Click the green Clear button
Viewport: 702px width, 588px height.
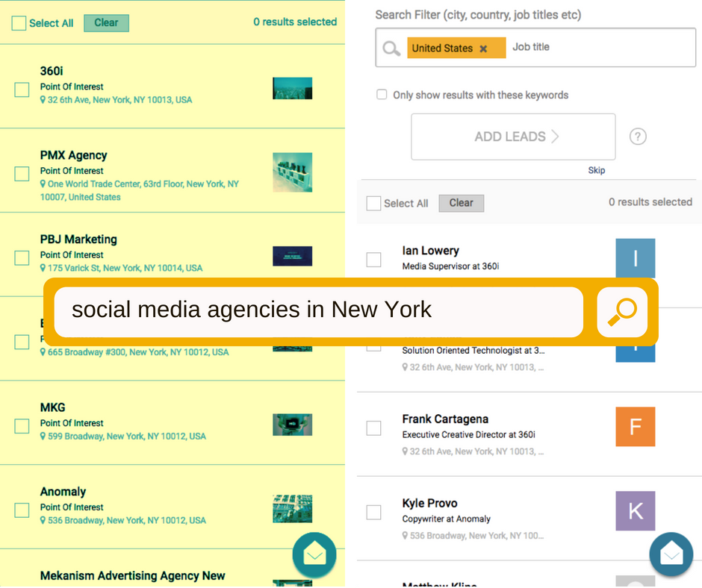click(x=106, y=23)
